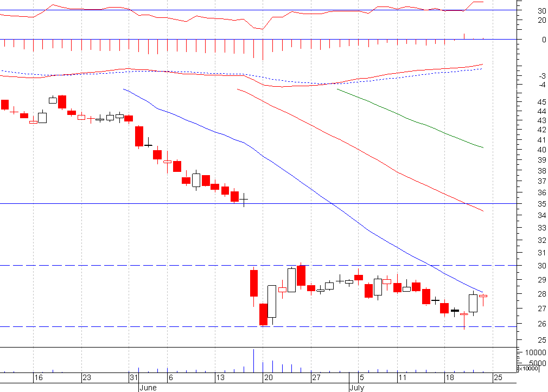Image resolution: width=548 pixels, height=392 pixels.
Task: Click the 5 date label in July
Action: [x=362, y=378]
